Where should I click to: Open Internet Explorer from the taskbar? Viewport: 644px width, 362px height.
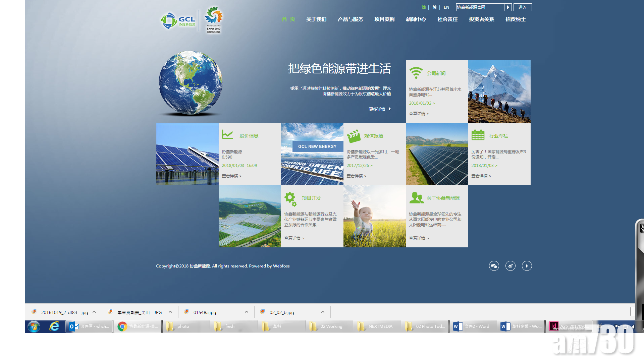pyautogui.click(x=54, y=326)
